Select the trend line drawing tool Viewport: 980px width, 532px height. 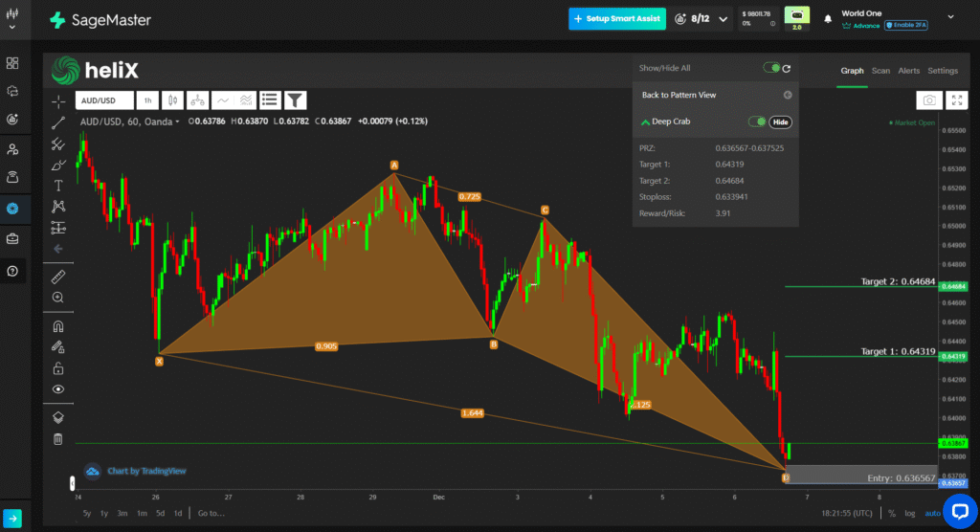[x=58, y=122]
